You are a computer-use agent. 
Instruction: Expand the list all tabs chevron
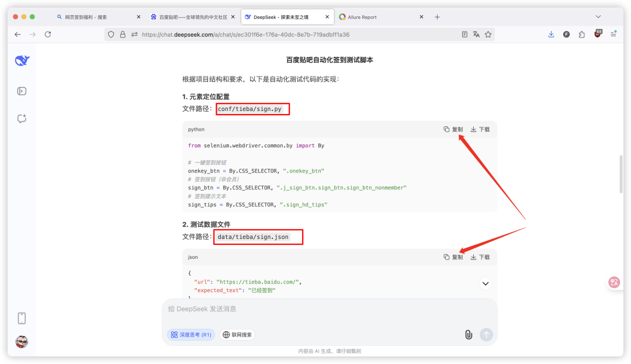pos(598,17)
